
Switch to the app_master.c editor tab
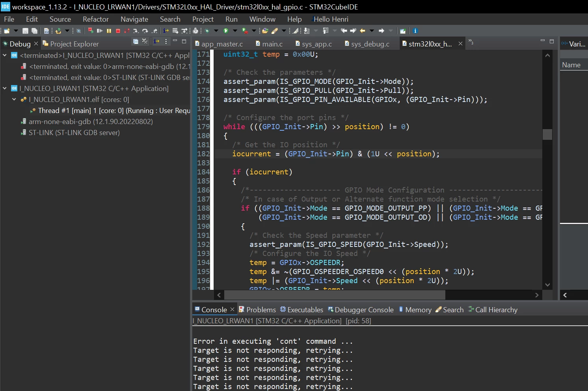coord(219,44)
